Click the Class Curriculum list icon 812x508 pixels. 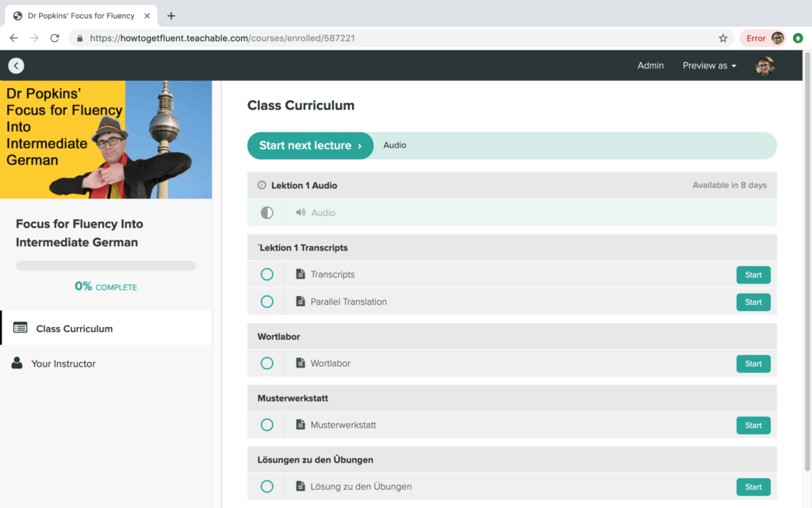point(21,328)
